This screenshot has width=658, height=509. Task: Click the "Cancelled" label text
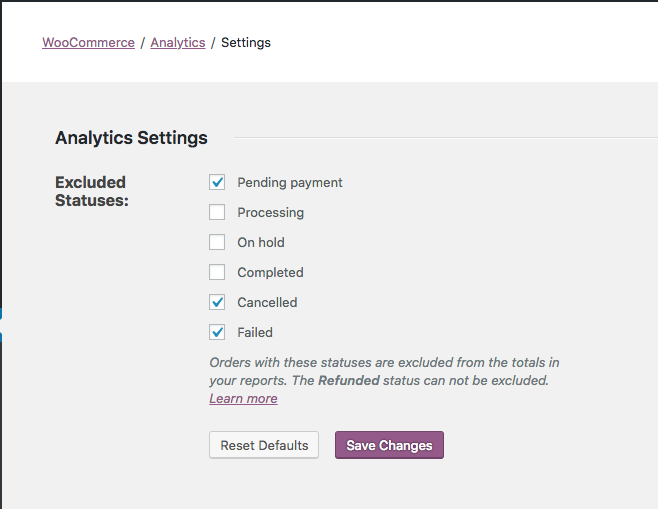point(267,303)
